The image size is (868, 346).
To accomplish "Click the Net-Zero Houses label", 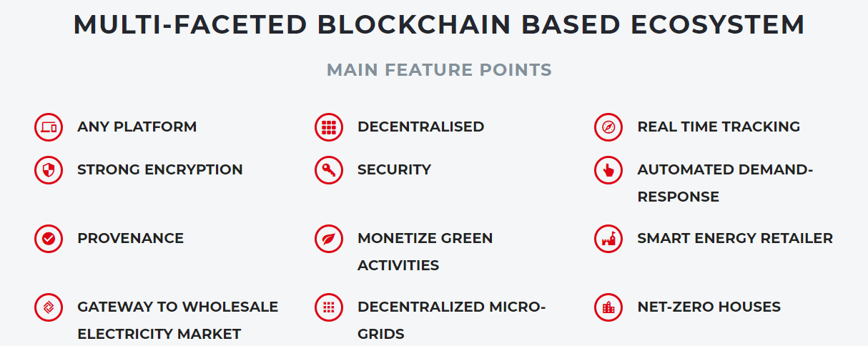I will tap(709, 307).
